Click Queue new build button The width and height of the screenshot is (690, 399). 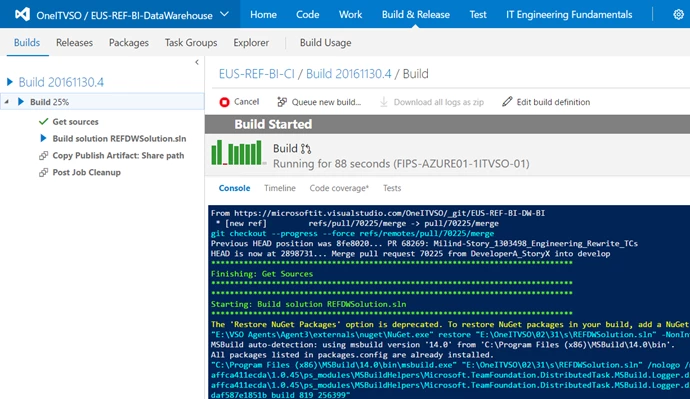pos(319,102)
